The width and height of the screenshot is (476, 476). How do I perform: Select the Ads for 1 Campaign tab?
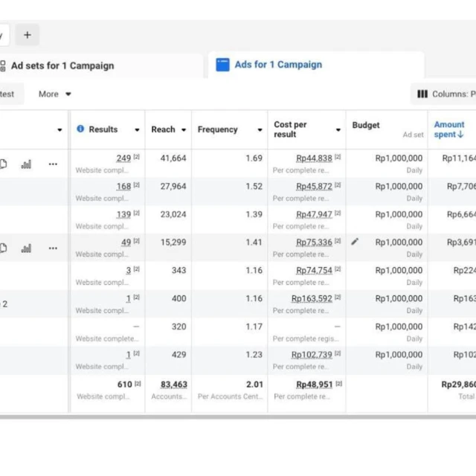tap(278, 65)
